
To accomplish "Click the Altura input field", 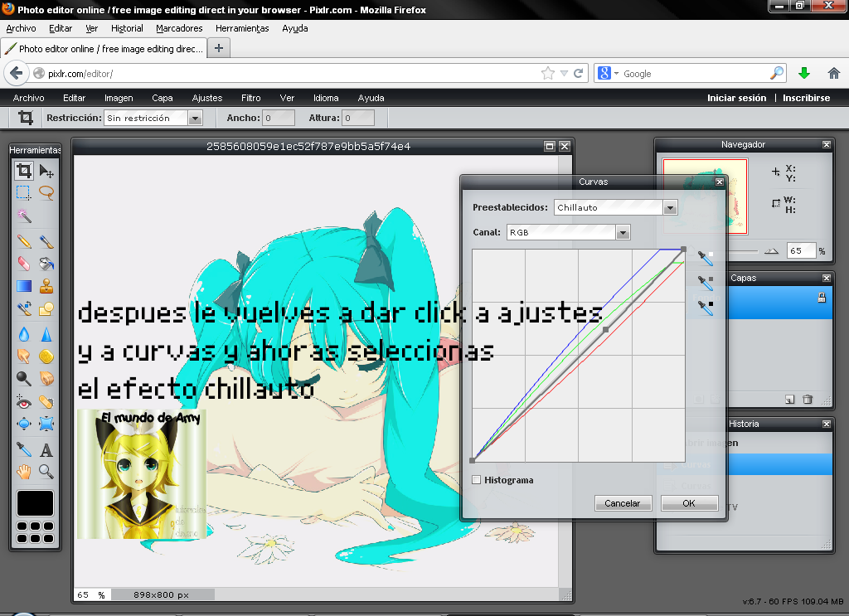I will pos(358,118).
